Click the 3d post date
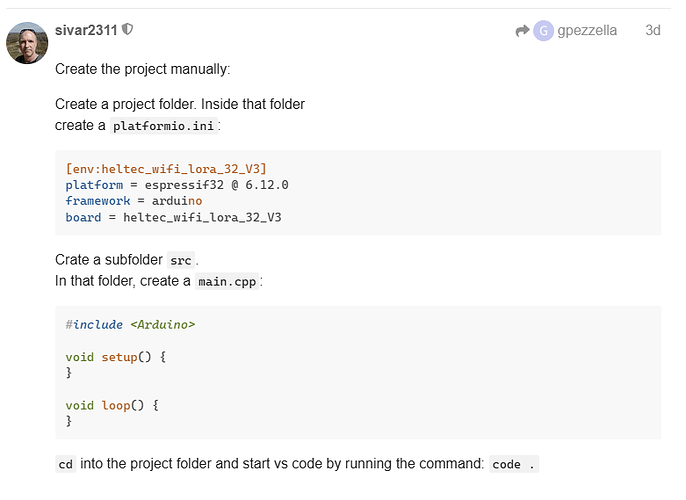The height and width of the screenshot is (500, 686). tap(653, 30)
